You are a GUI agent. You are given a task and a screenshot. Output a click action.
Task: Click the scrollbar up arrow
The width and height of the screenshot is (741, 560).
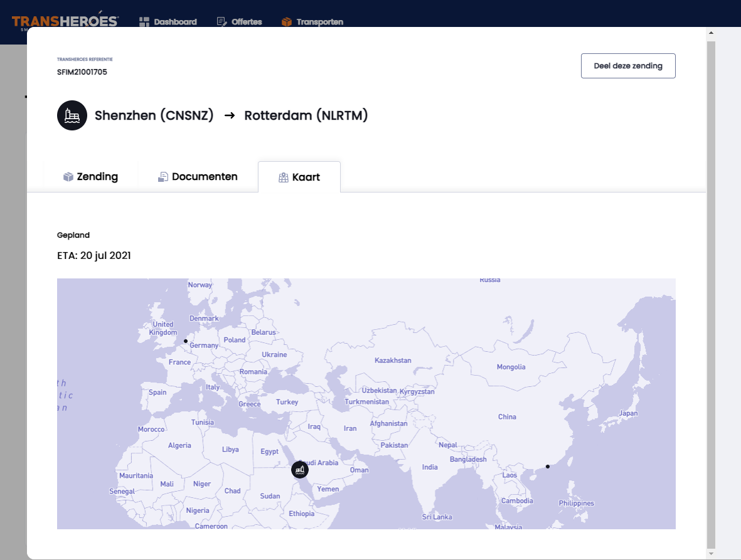tap(712, 33)
